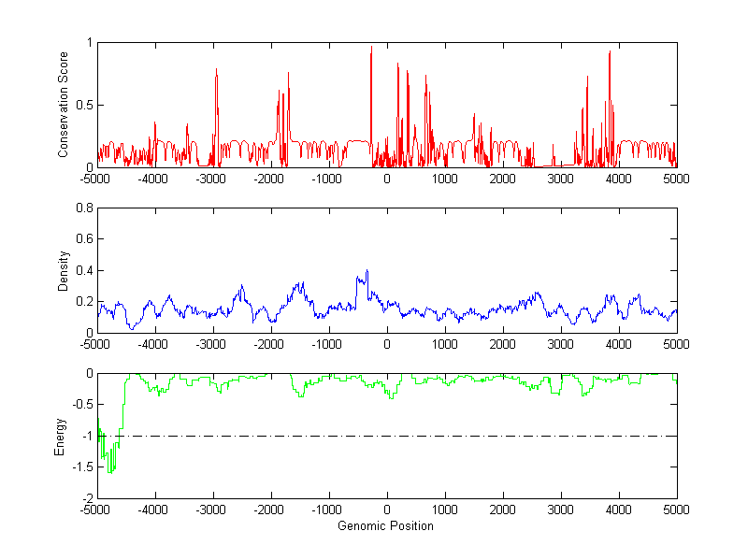Click the 2000 tick below the Conservation plot

(x=502, y=179)
